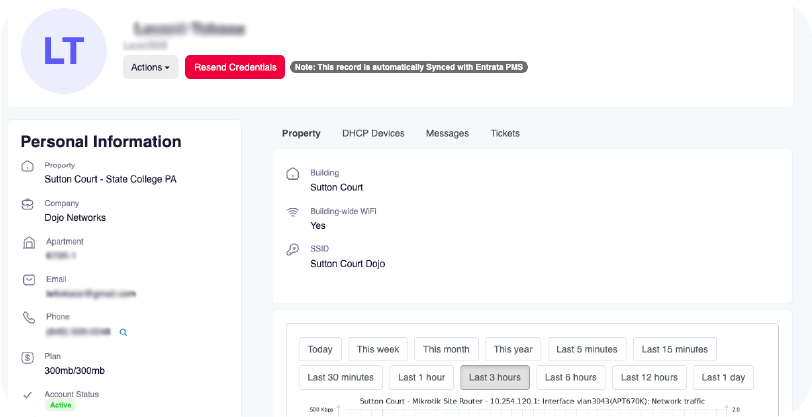Set graph range to This month
The image size is (812, 417).
point(445,349)
